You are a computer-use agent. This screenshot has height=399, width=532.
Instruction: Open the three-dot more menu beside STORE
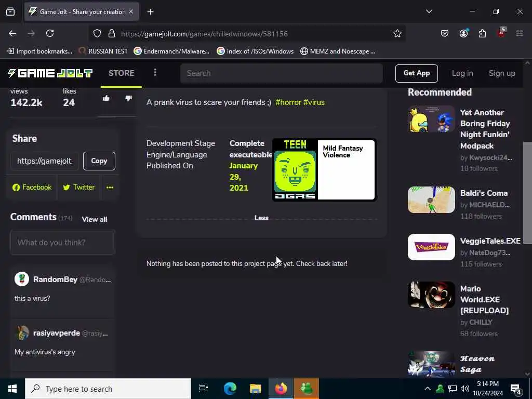coord(155,73)
